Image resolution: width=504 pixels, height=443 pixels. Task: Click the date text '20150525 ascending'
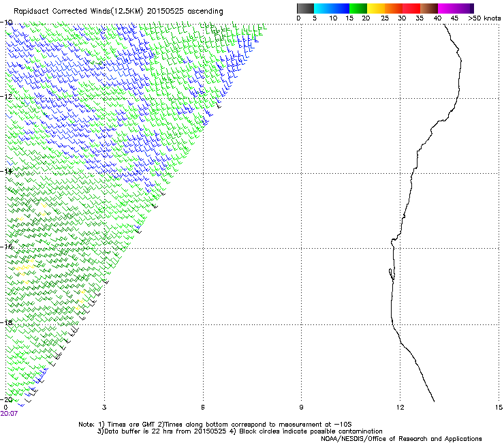click(185, 12)
